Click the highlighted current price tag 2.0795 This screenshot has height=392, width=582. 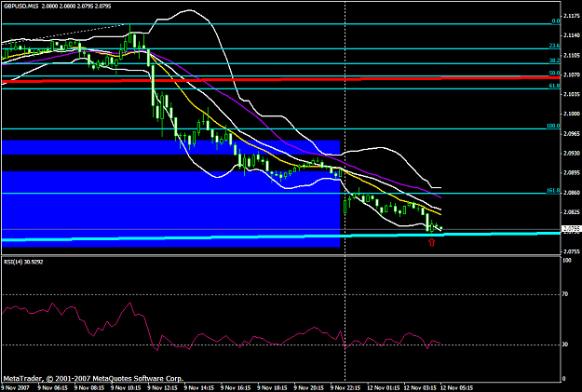click(571, 229)
